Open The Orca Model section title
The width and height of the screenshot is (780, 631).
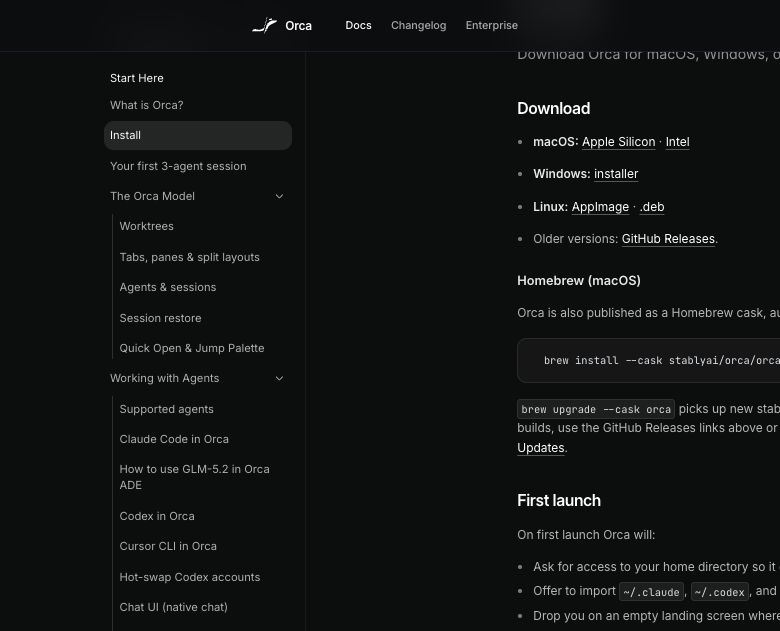pos(152,196)
